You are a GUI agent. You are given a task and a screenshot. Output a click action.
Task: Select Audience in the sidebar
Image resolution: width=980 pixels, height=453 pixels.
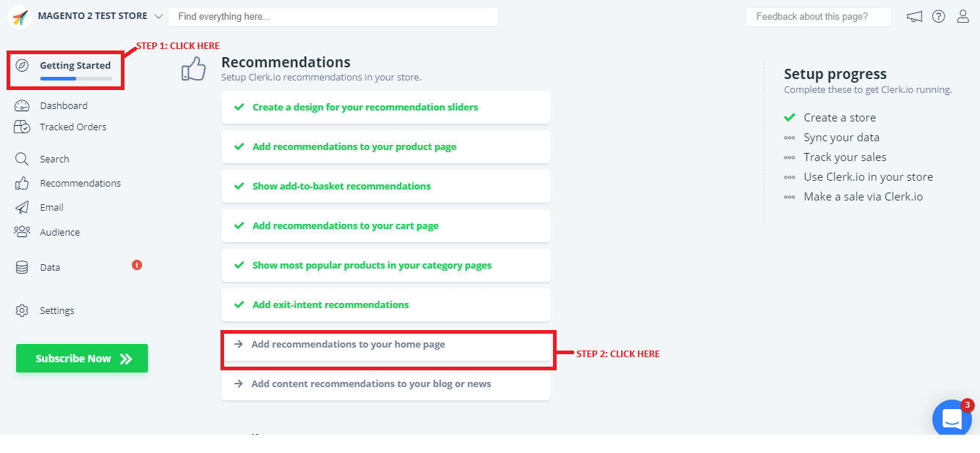pos(59,233)
